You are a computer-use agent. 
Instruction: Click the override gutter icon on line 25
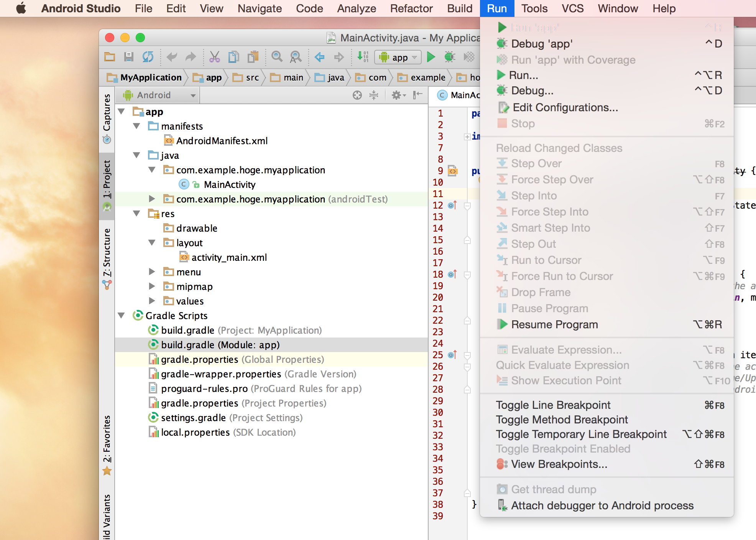[x=452, y=355]
